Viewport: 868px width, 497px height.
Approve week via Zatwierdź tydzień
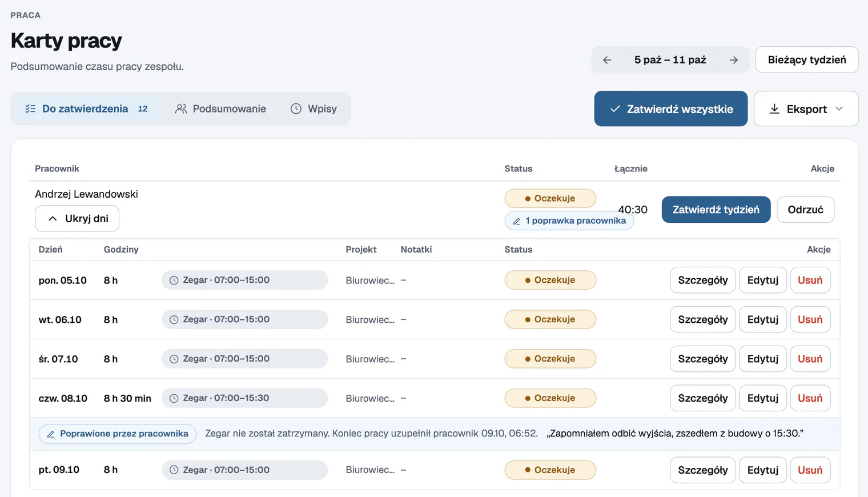click(x=716, y=210)
